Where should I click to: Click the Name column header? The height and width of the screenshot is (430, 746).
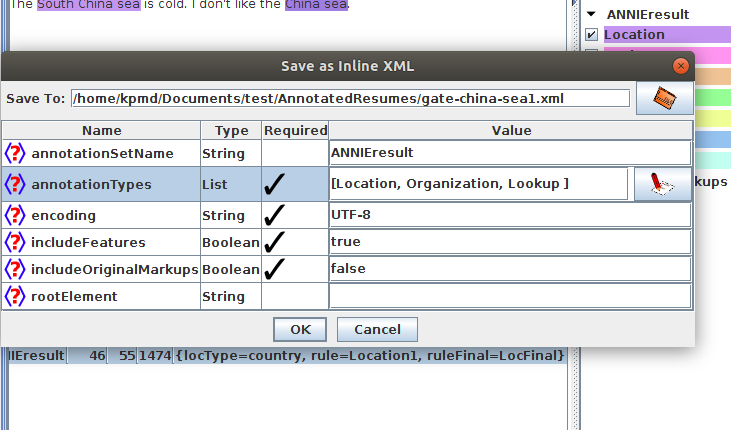(x=101, y=130)
